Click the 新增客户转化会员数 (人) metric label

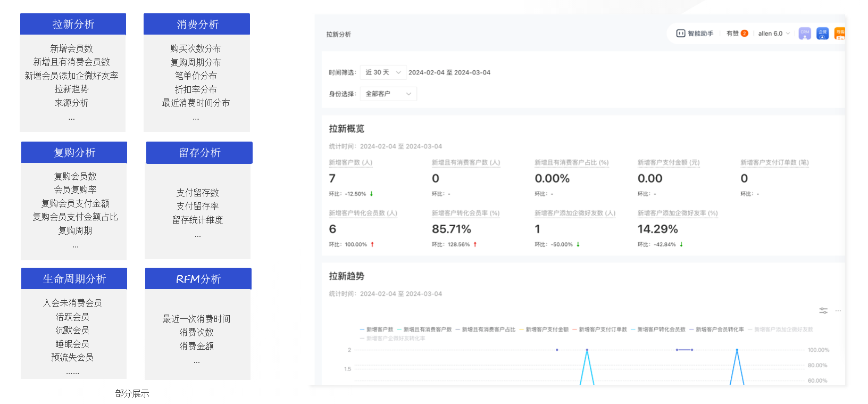coord(363,213)
